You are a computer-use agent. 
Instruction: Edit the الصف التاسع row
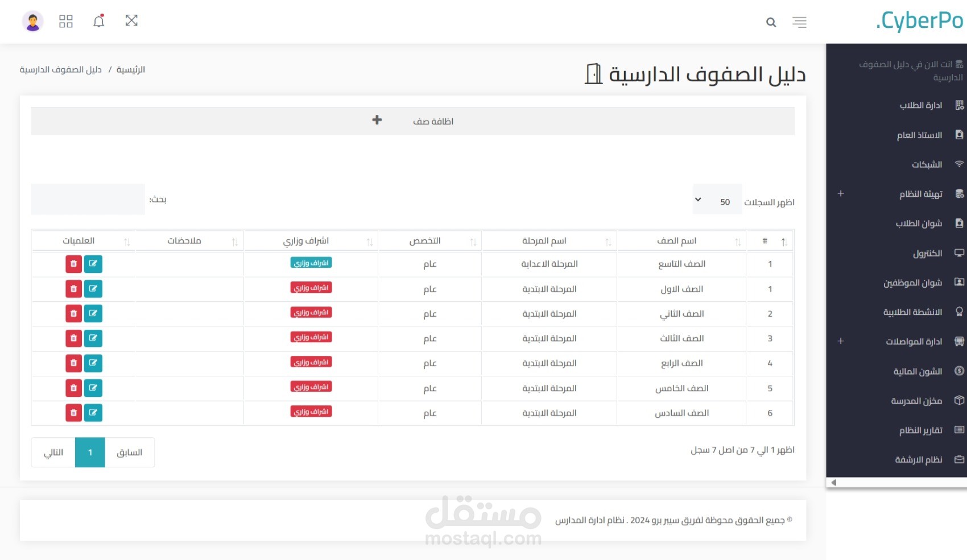pyautogui.click(x=93, y=264)
